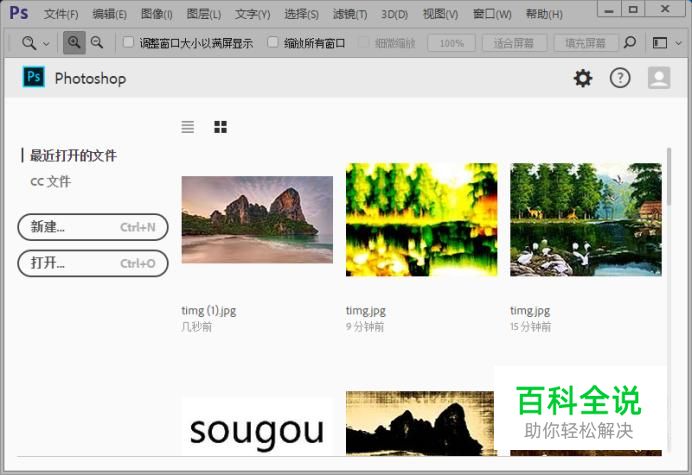Open the sougou text thumbnail

click(257, 427)
